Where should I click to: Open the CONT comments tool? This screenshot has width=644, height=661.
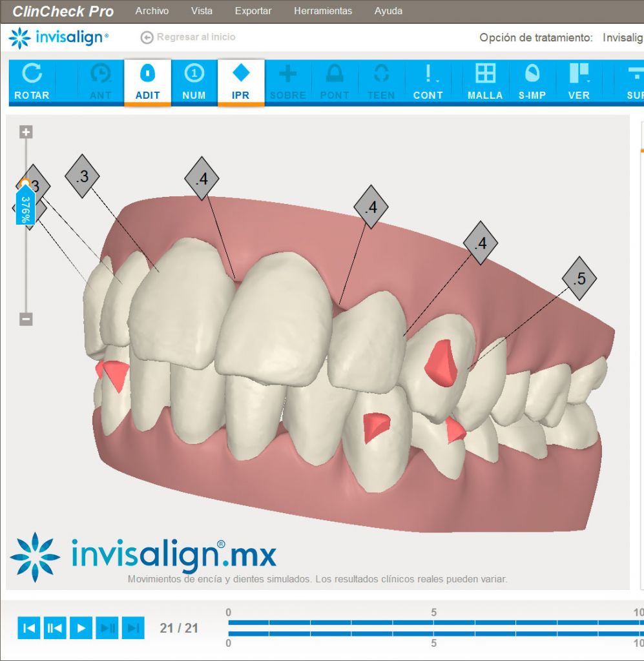428,82
